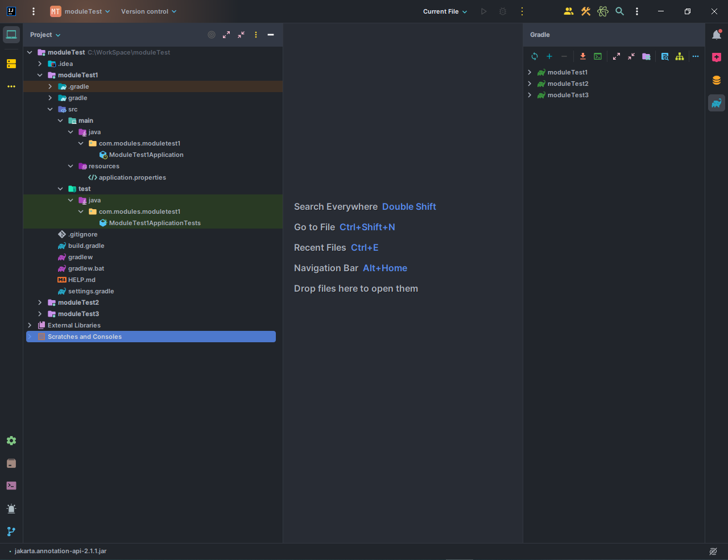Open Current File run configuration dropdown

445,11
